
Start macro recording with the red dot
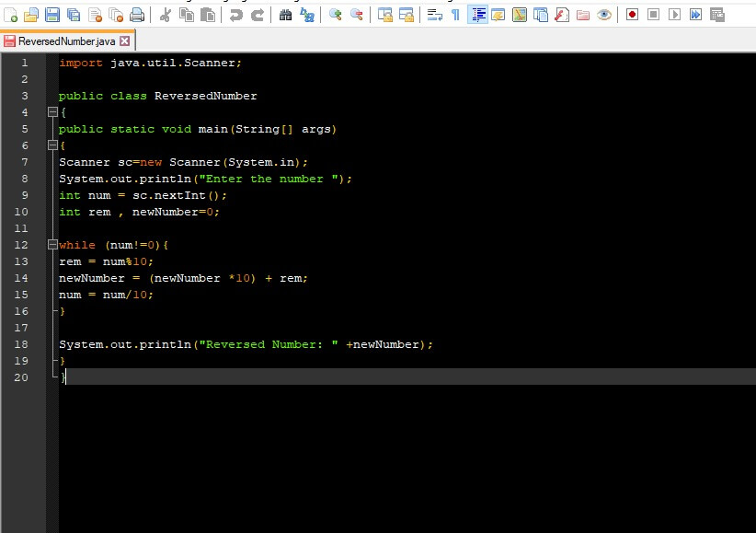tap(632, 15)
